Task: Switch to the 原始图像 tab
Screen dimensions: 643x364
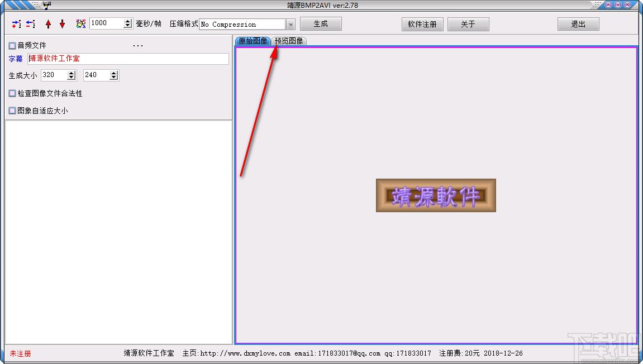Action: coord(253,41)
